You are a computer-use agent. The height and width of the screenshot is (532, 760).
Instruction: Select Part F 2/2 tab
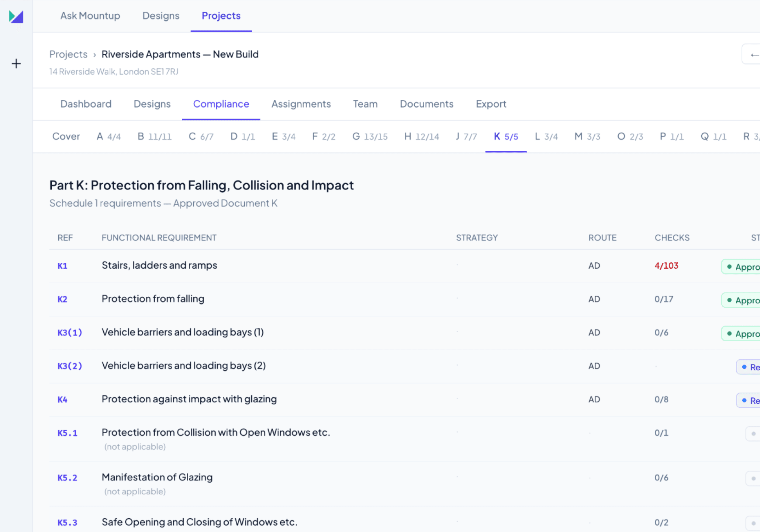324,136
